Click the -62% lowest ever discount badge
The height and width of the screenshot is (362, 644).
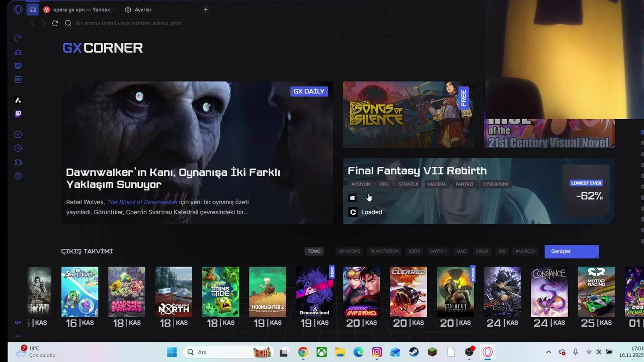coord(586,191)
